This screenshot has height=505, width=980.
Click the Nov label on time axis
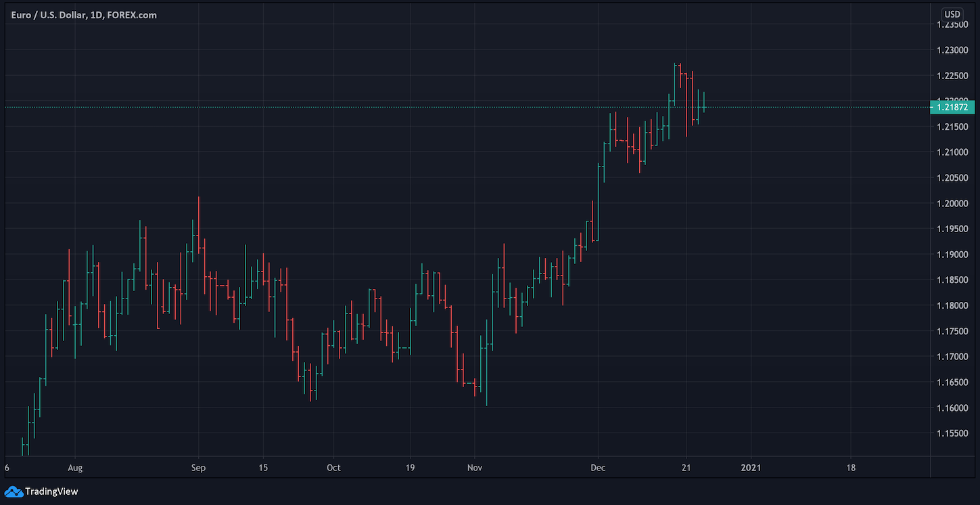475,468
